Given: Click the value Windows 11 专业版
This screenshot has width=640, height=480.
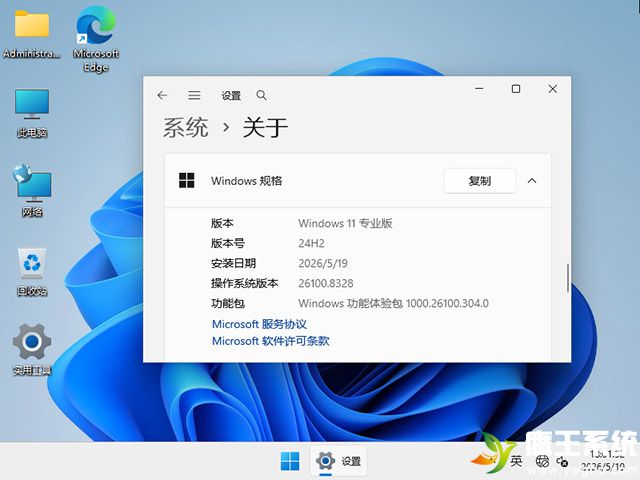Looking at the screenshot, I should [345, 223].
